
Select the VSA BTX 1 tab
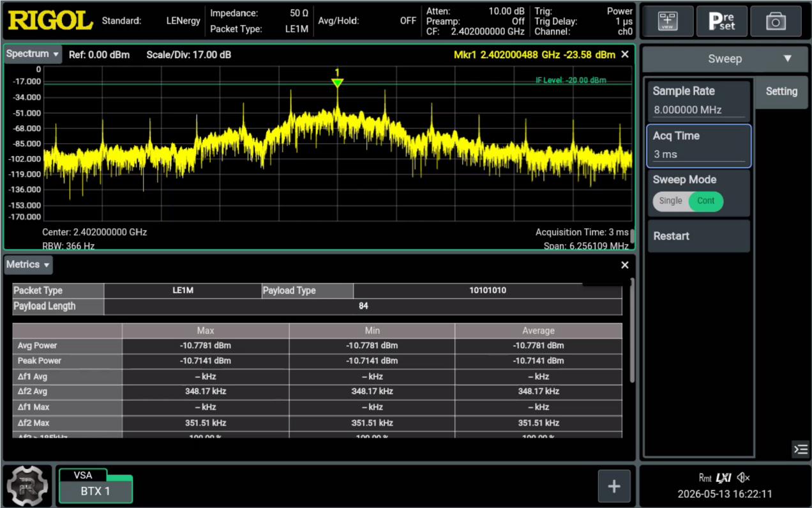(x=96, y=486)
